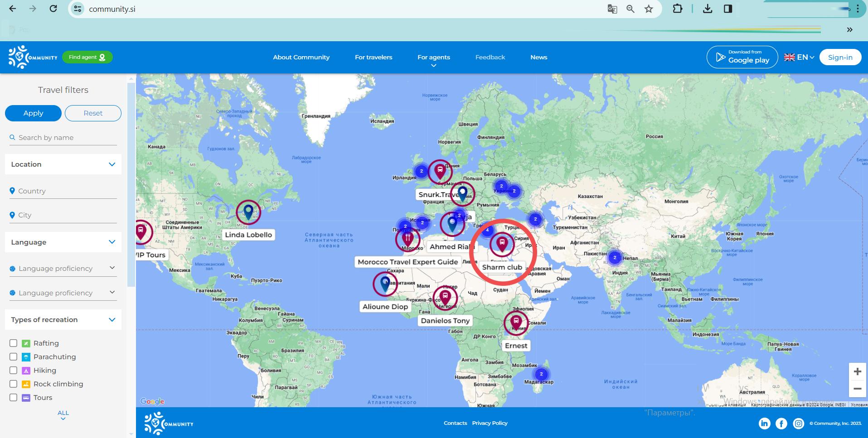Expand the For agents menu
This screenshot has width=868, height=438.
pyautogui.click(x=434, y=60)
